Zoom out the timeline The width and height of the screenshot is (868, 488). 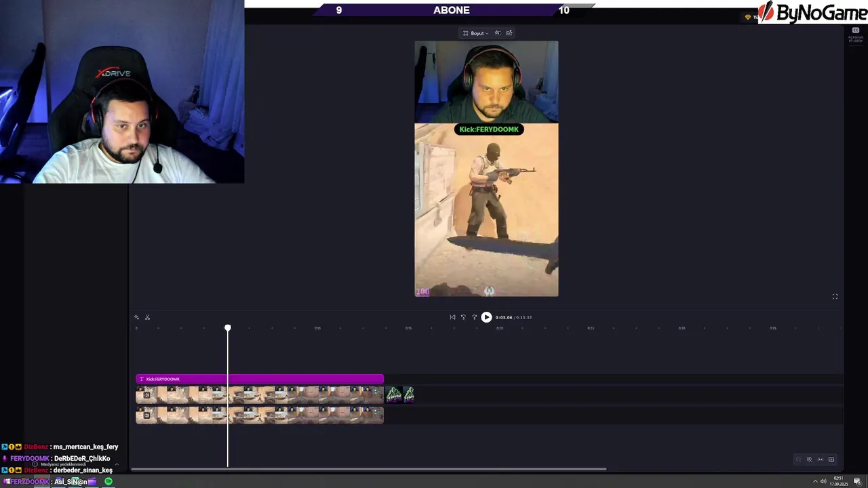tap(798, 460)
